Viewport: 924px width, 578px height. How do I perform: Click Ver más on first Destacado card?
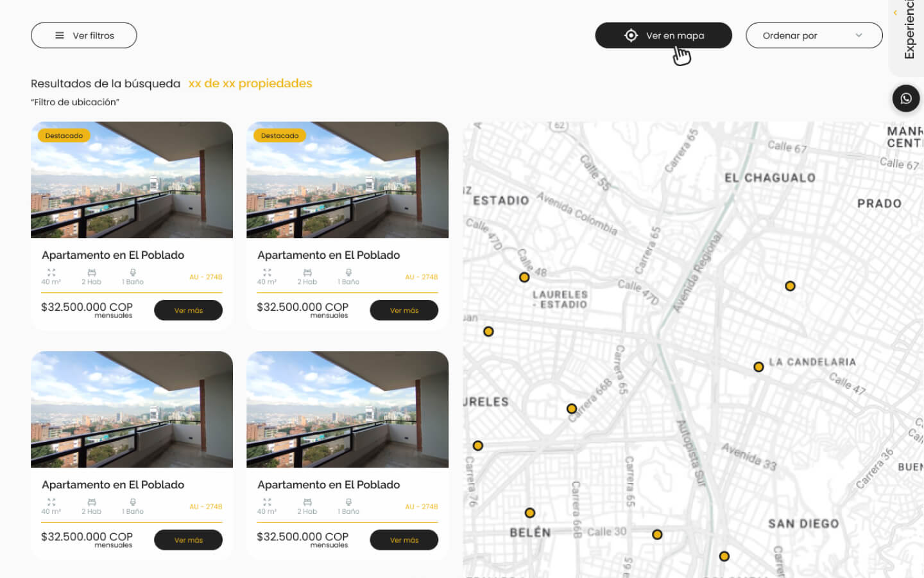point(188,310)
